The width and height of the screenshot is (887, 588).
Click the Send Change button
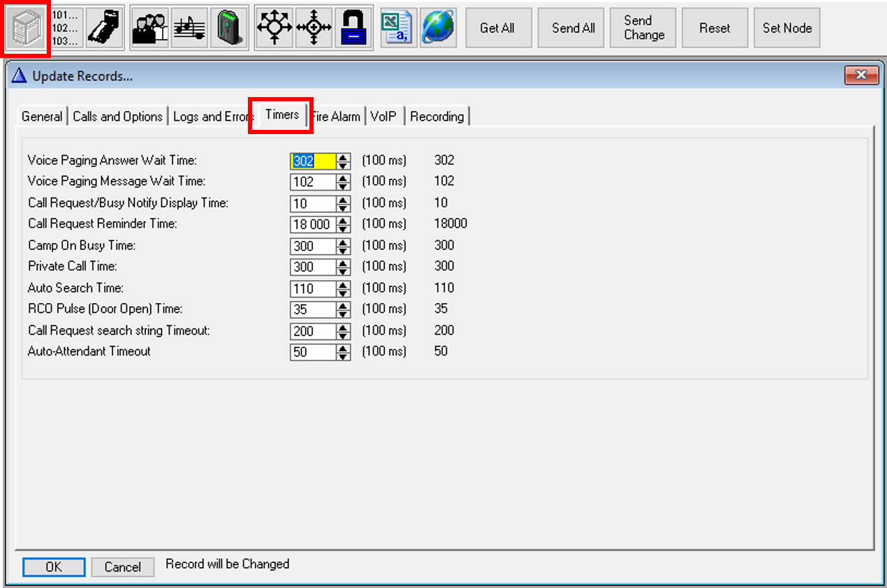643,28
